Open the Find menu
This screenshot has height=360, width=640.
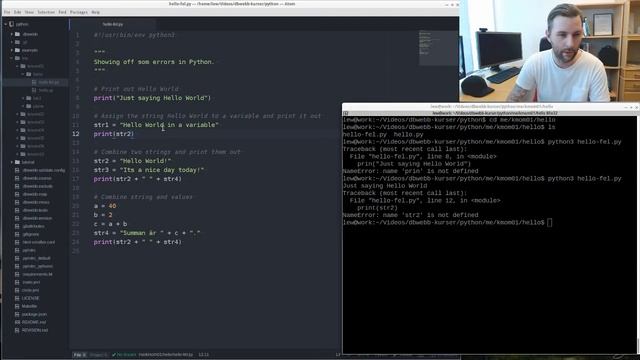click(x=62, y=12)
